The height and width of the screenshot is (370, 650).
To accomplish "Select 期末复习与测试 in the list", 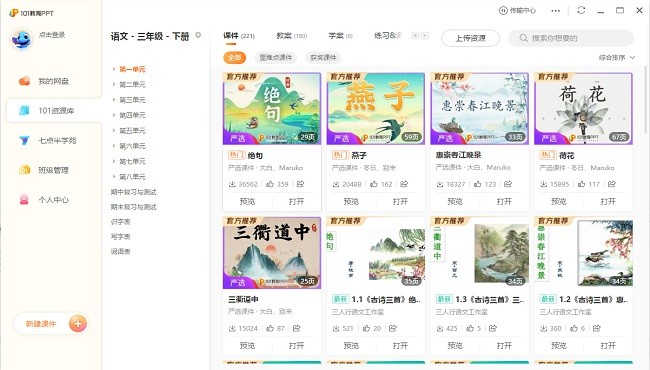I will [133, 207].
